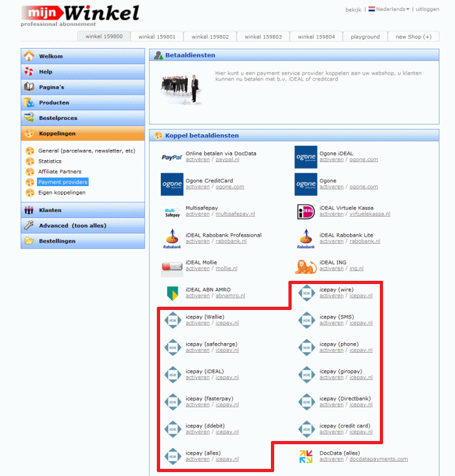455x476 pixels.
Task: Click the house icon next to Welkom
Action: [29, 56]
